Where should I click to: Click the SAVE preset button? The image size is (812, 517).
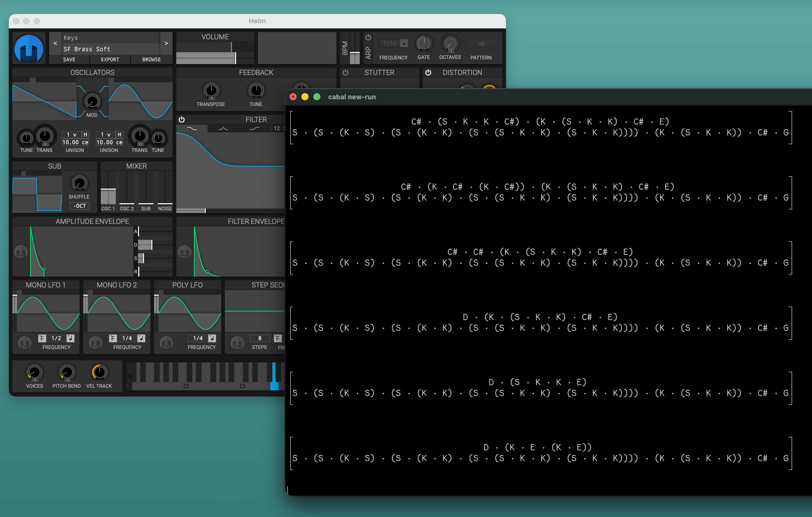click(69, 59)
